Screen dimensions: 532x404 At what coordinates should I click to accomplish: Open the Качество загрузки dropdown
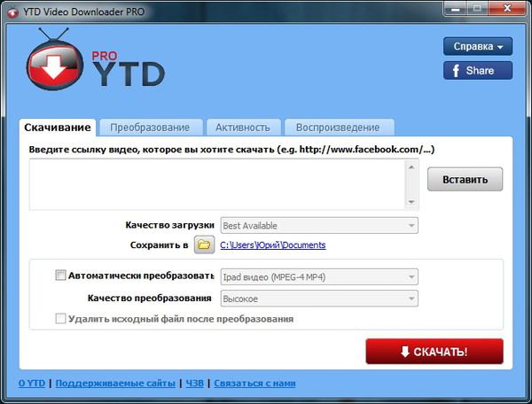(x=319, y=226)
